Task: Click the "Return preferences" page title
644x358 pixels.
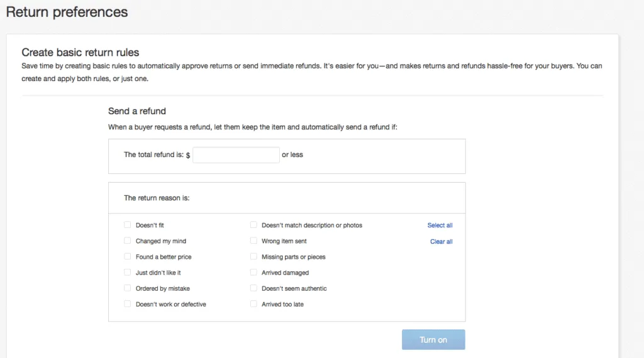Action: (x=67, y=12)
